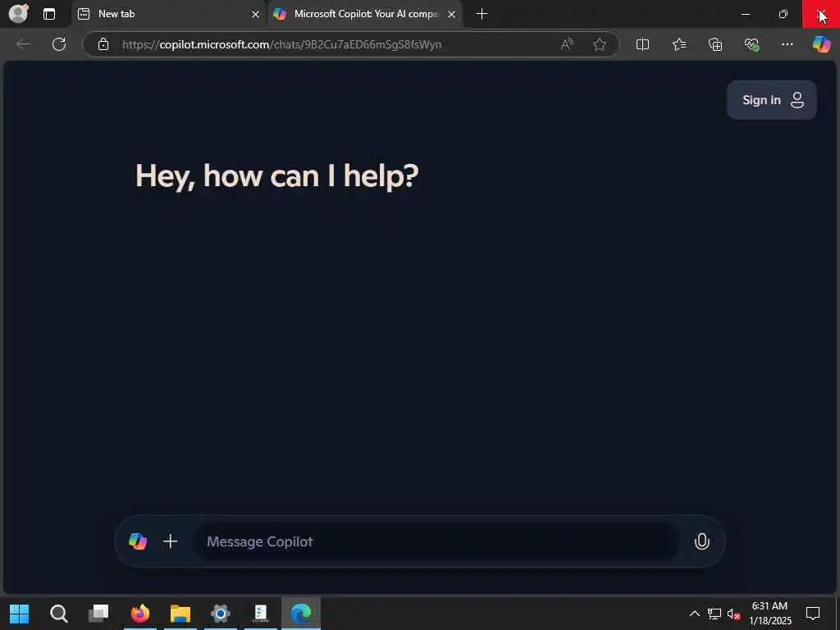This screenshot has height=630, width=840.
Task: Open Windows Start menu
Action: (x=20, y=614)
